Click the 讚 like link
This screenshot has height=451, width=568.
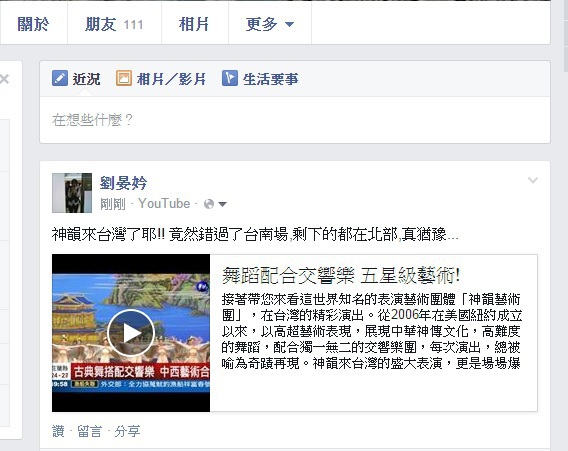58,431
